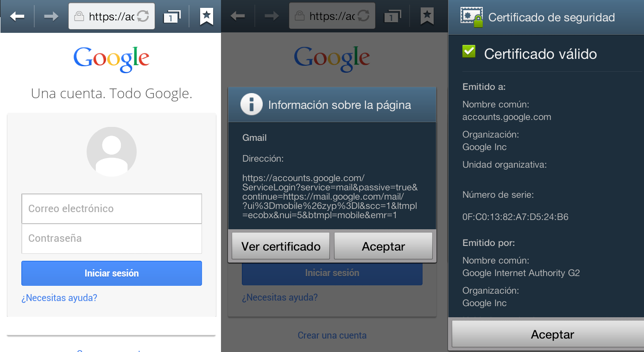
Task: Tap the info icon in Información sobre la página
Action: [252, 105]
